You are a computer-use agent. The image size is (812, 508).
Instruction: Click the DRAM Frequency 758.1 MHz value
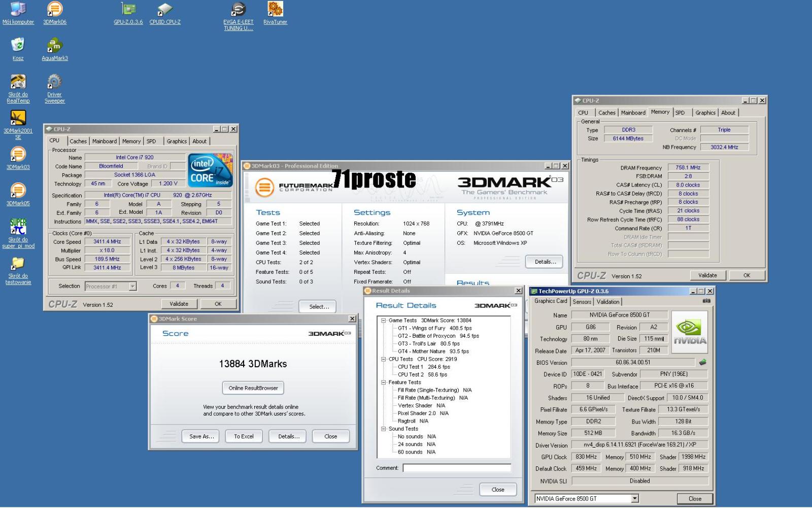pyautogui.click(x=688, y=168)
